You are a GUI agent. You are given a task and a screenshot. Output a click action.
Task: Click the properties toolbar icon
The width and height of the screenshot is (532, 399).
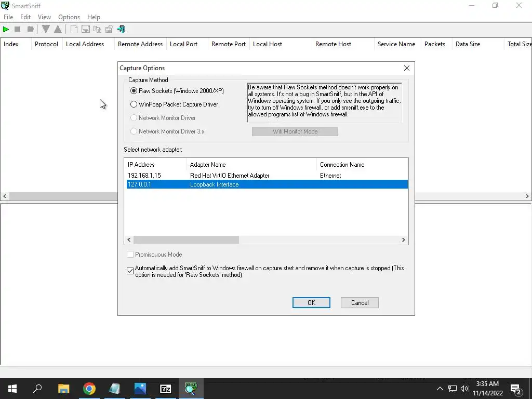click(x=109, y=30)
